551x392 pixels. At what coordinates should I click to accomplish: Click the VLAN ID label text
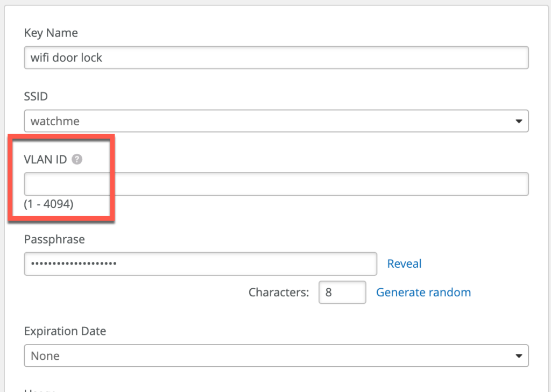coord(45,159)
